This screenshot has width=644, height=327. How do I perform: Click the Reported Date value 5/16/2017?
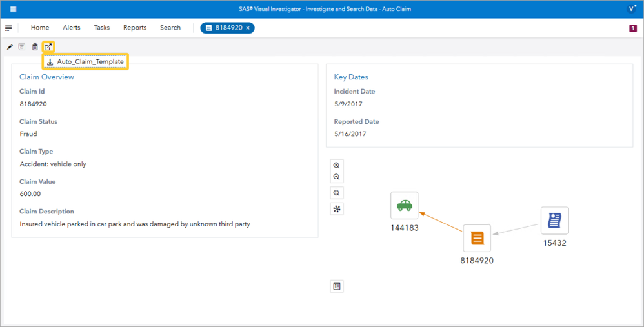point(350,134)
